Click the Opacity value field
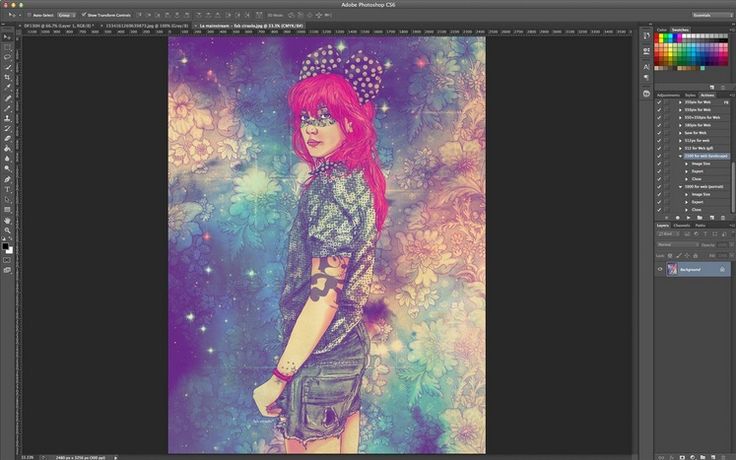Image resolution: width=736 pixels, height=460 pixels. [x=722, y=245]
